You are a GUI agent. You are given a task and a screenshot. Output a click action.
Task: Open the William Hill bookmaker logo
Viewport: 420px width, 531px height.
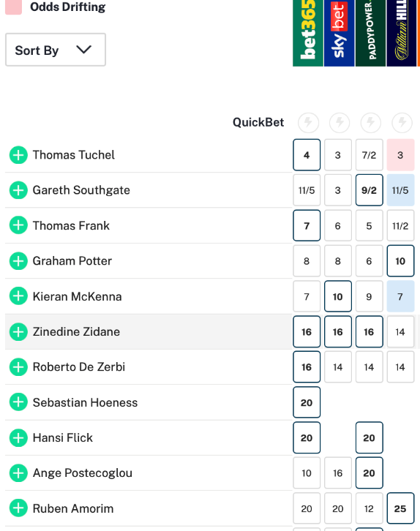402,33
